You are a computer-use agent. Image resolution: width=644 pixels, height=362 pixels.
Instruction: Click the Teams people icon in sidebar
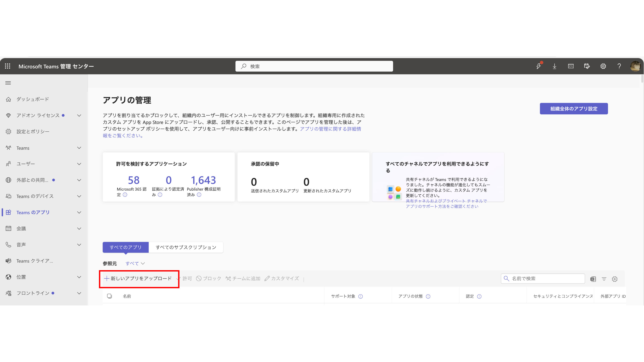pyautogui.click(x=8, y=148)
